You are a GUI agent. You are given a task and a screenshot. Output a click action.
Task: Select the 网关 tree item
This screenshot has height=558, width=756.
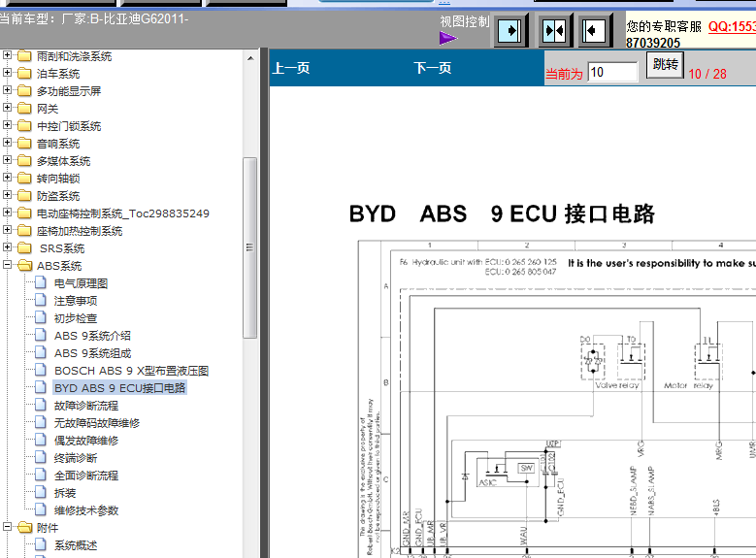coord(48,109)
